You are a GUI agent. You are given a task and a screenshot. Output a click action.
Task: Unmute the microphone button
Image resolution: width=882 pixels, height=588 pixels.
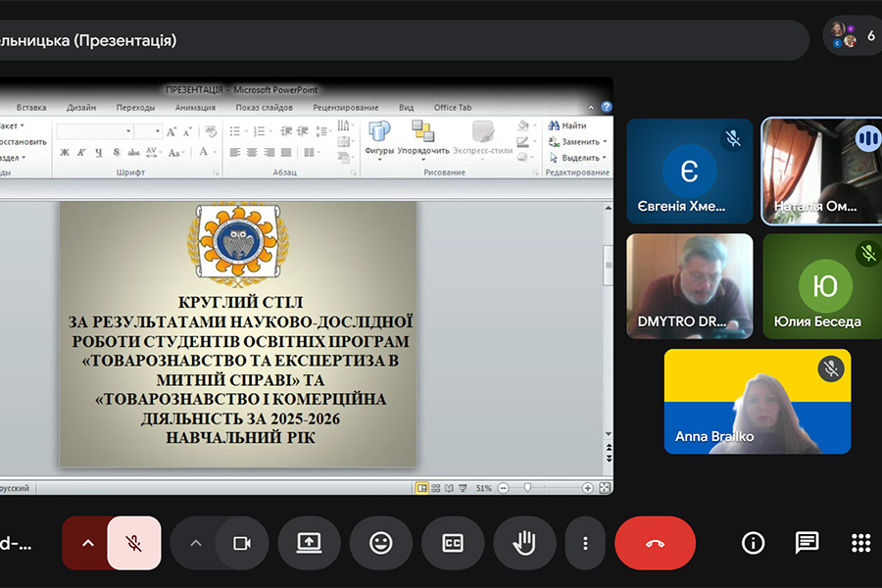click(x=134, y=543)
